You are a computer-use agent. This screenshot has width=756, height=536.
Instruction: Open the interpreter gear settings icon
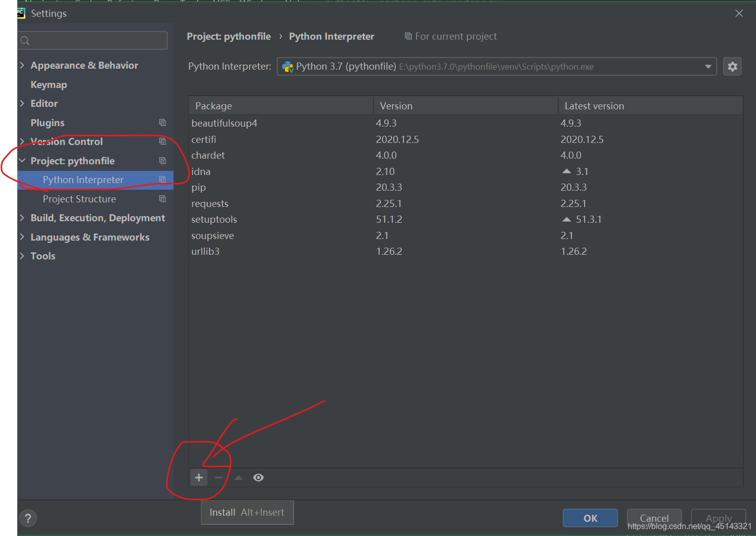click(733, 67)
